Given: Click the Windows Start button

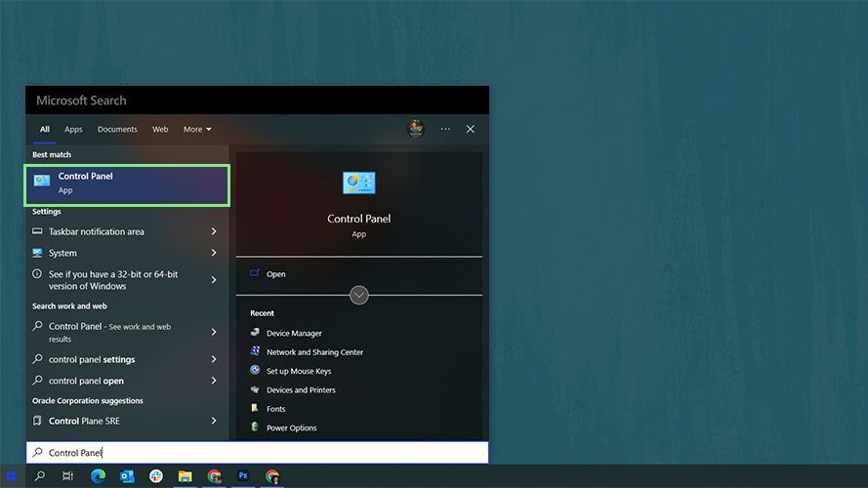Looking at the screenshot, I should point(11,476).
